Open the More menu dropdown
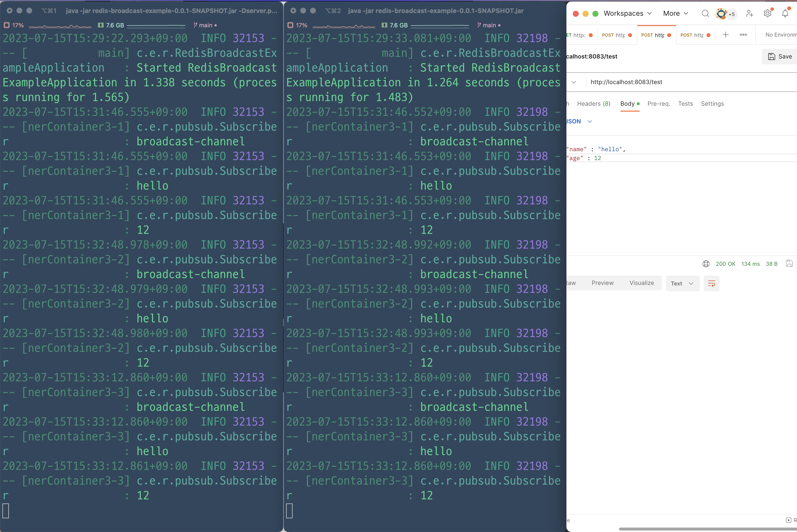This screenshot has width=797, height=532. tap(675, 14)
